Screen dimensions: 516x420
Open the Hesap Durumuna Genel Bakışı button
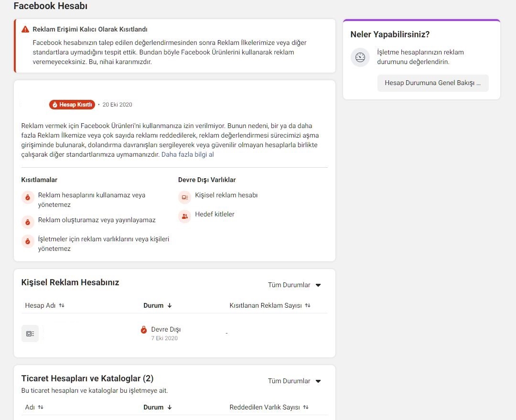(433, 83)
